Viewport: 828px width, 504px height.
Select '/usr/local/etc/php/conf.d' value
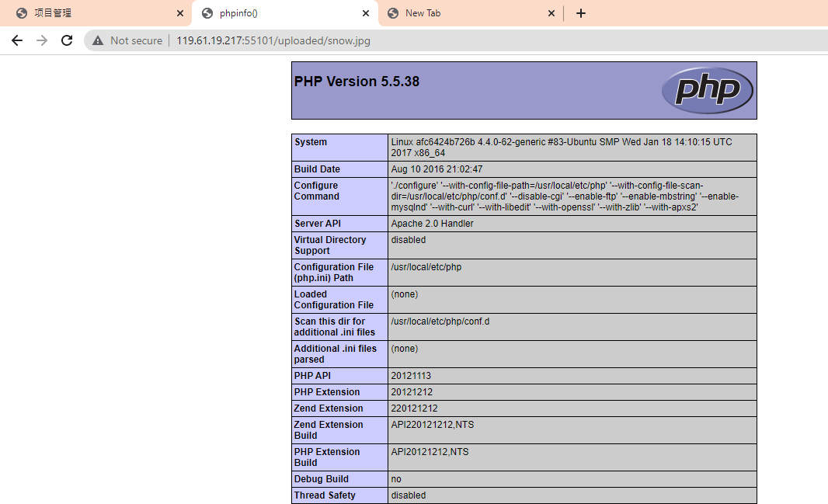point(440,322)
